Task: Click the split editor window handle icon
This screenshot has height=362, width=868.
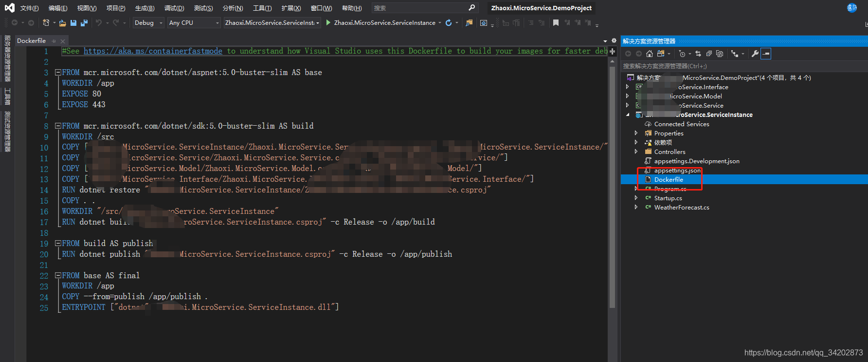Action: [613, 51]
